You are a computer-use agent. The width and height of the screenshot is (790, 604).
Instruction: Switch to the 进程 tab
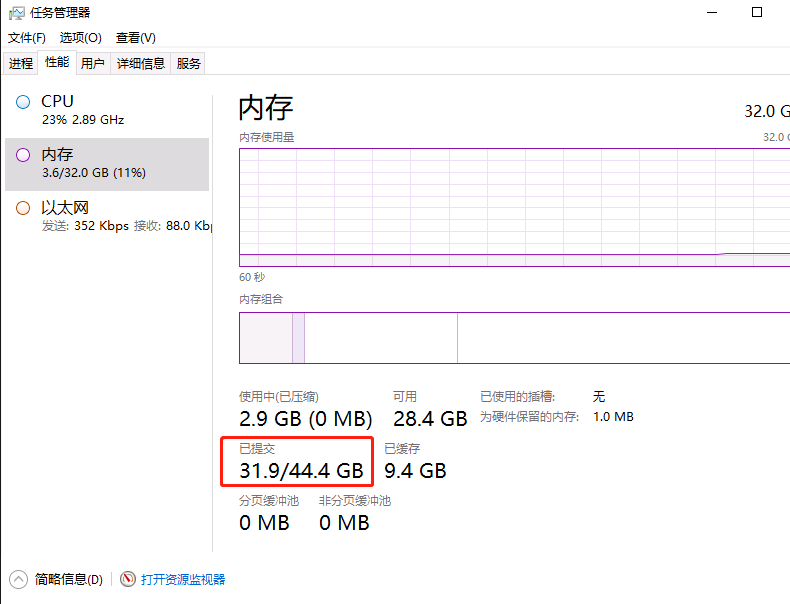point(21,63)
